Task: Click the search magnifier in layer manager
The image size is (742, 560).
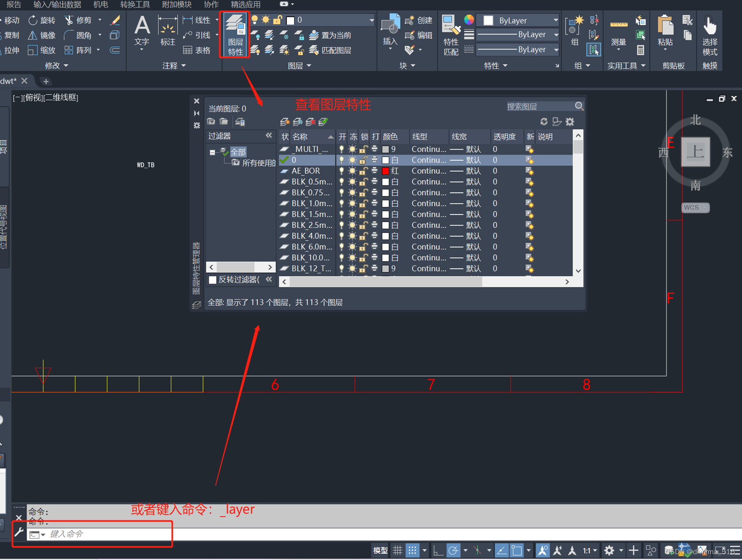Action: [x=579, y=106]
